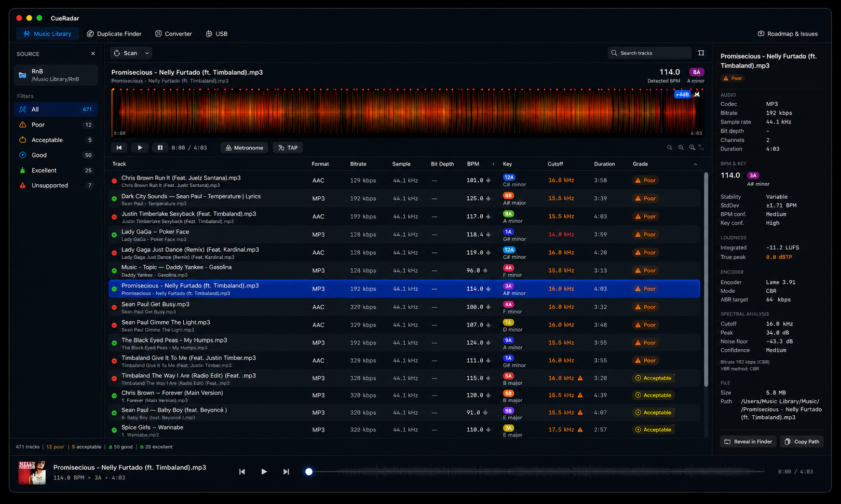The image size is (841, 504).
Task: Select Chris Brown Forever (Main Version) row
Action: (404, 396)
